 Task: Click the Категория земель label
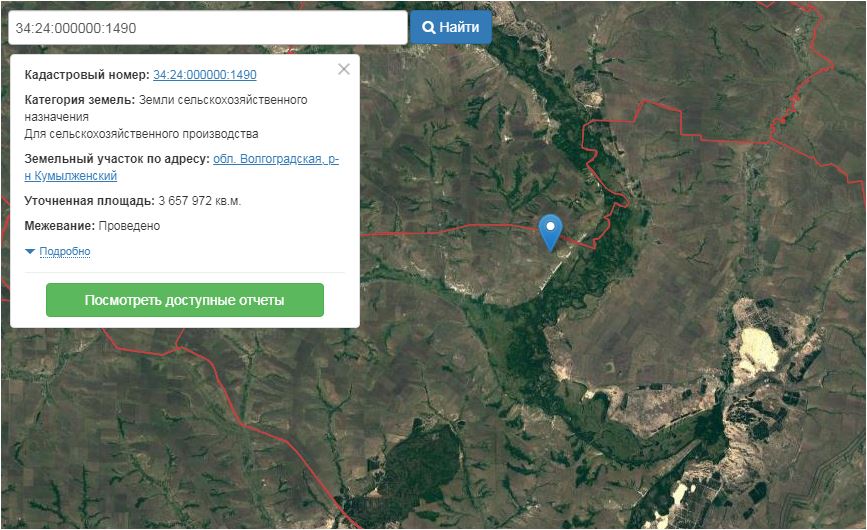tap(79, 100)
